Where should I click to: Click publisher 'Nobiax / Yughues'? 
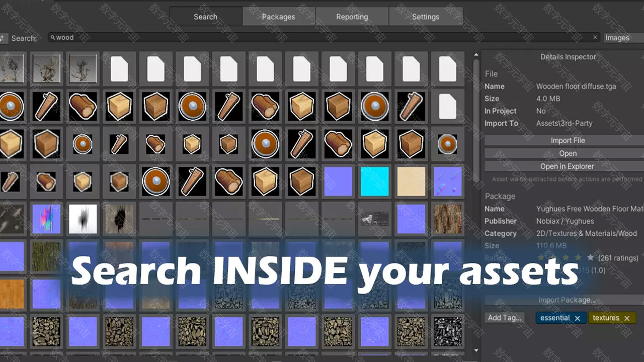tap(565, 221)
